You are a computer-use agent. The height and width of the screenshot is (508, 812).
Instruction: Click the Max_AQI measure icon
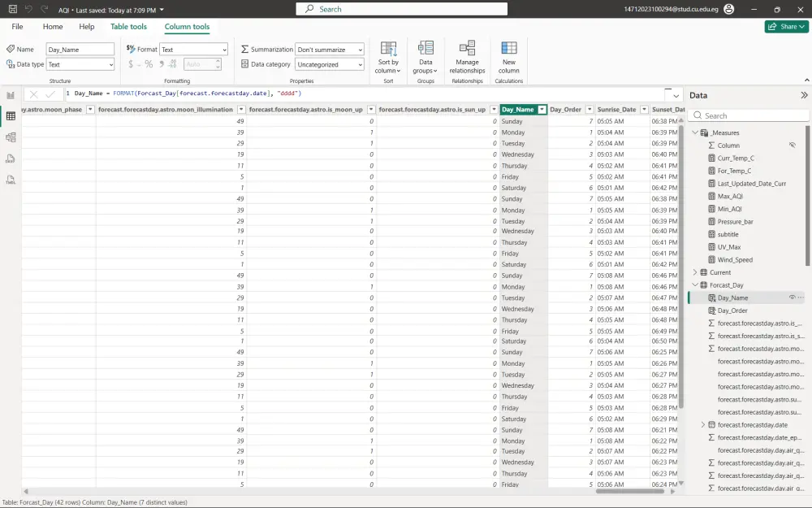coord(711,196)
